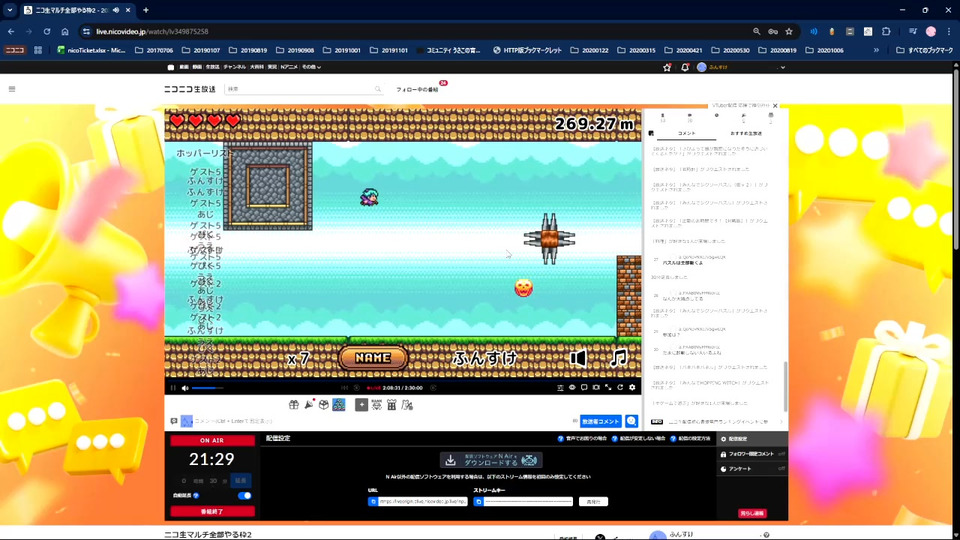Click the address bar URL
Screen dimensions: 960x540
152,31
